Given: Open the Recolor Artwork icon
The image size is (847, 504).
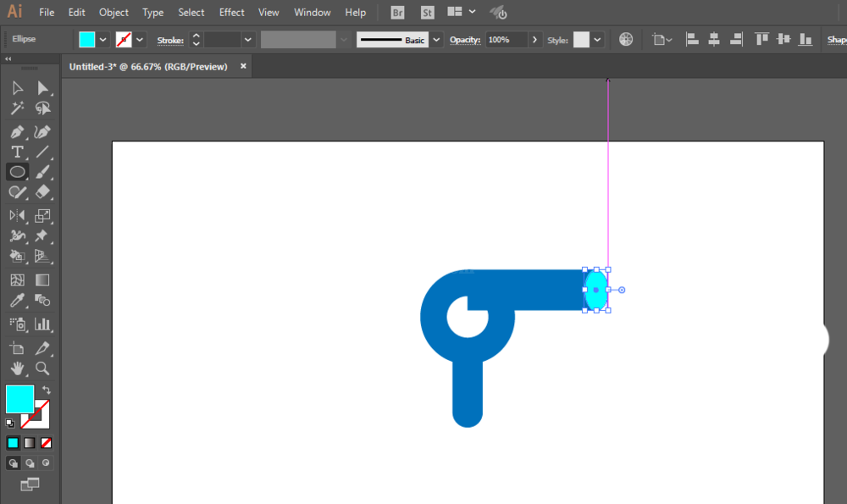Looking at the screenshot, I should 626,40.
